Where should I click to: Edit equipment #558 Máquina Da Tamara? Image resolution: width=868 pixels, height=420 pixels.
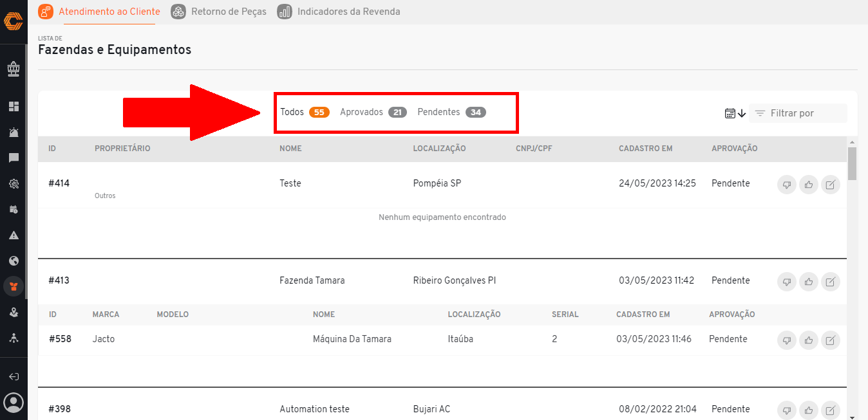[831, 340]
